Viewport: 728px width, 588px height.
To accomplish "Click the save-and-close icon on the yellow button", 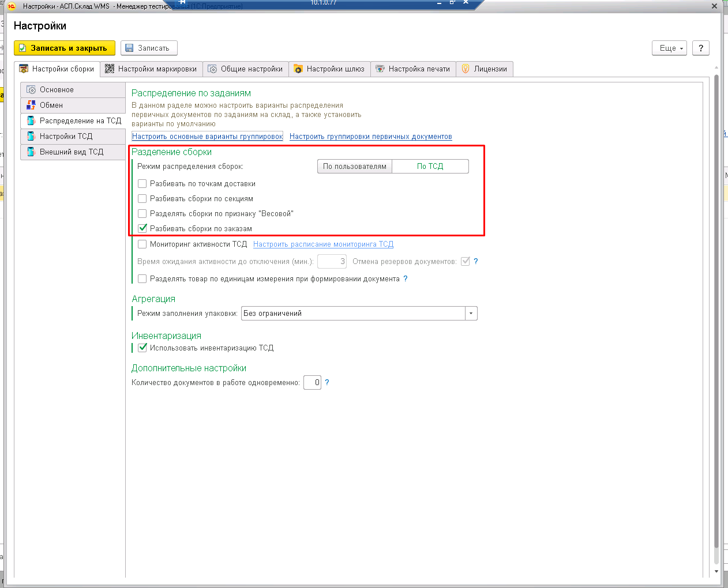I will (22, 48).
